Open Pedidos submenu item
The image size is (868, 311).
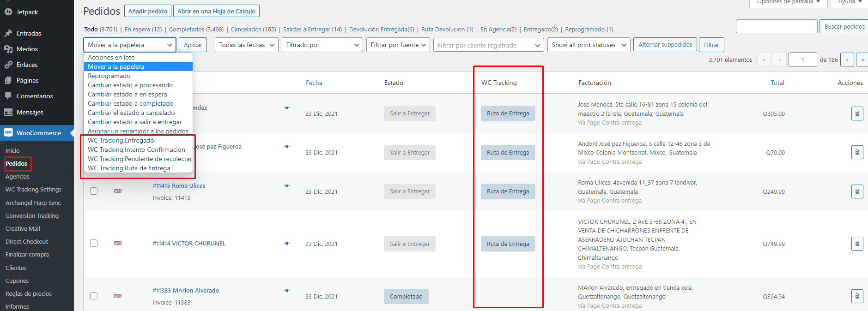pyautogui.click(x=16, y=163)
